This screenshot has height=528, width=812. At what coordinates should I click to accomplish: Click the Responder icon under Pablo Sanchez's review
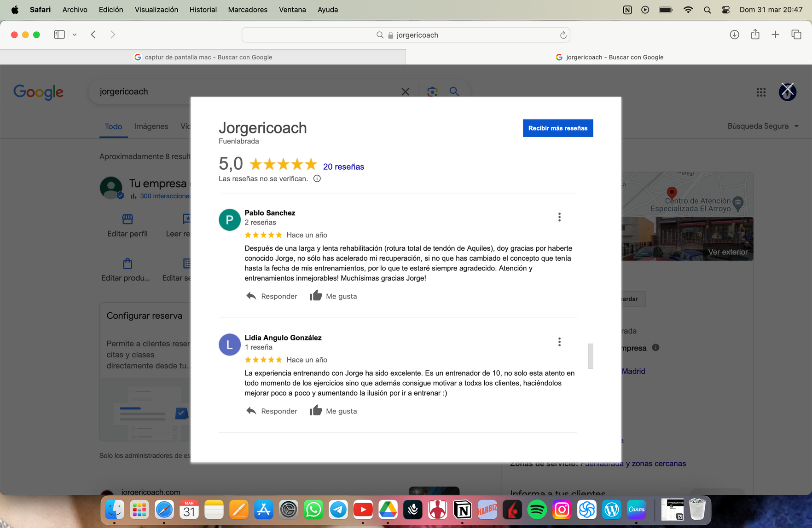click(x=251, y=296)
